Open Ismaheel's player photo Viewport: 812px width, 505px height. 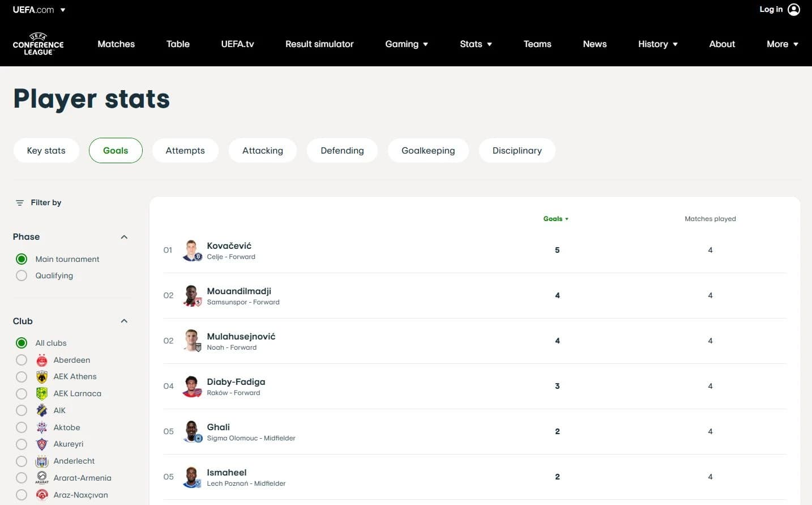[192, 477]
